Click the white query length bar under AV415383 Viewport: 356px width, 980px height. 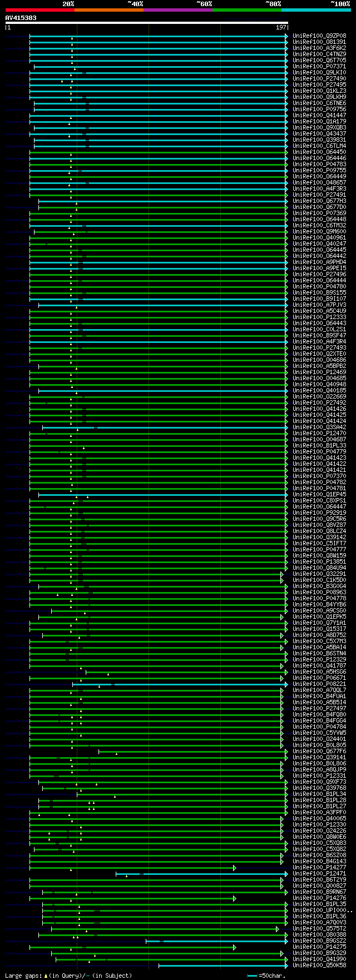[147, 23]
